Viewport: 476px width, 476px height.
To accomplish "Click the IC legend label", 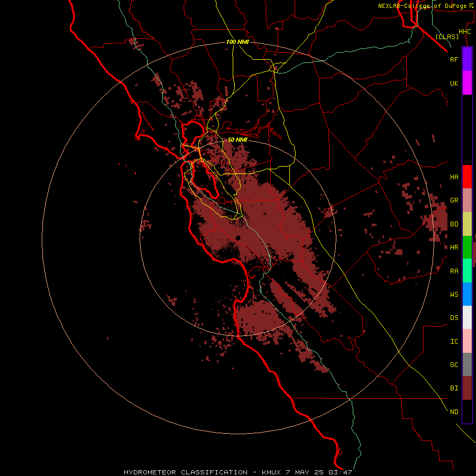I will coord(454,342).
